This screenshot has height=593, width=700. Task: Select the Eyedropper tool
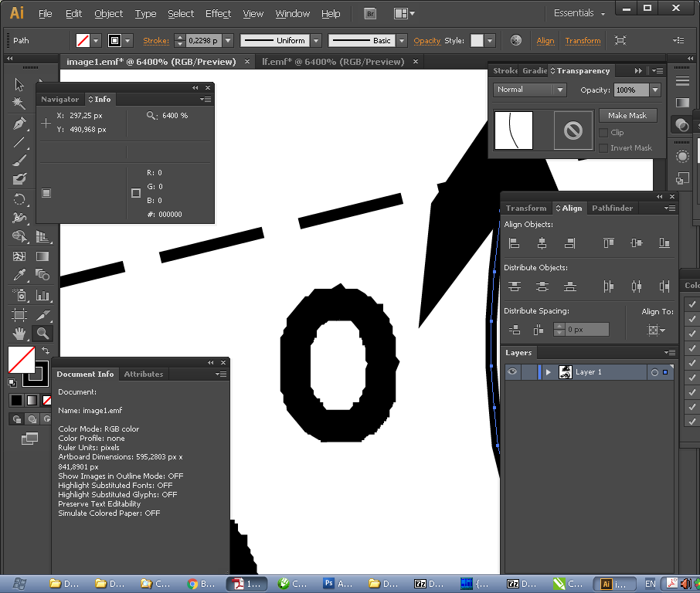click(x=19, y=275)
